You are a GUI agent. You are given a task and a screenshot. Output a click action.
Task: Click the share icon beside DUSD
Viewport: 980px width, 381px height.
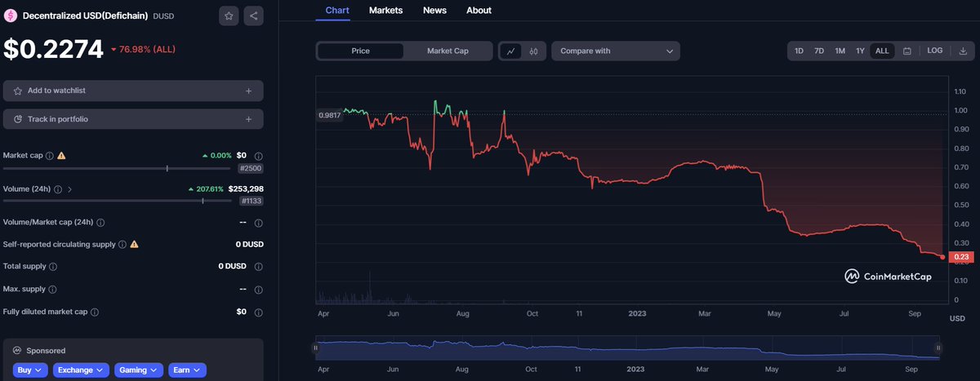(253, 16)
